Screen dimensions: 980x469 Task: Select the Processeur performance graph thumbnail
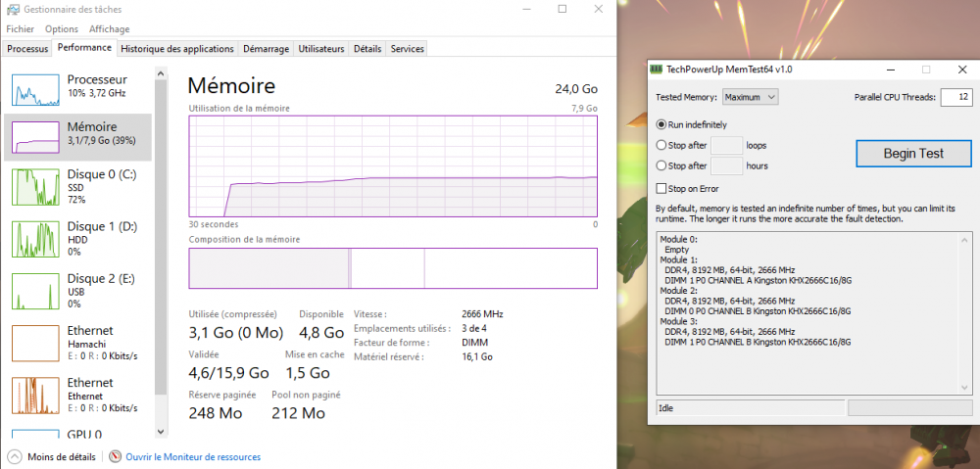click(x=35, y=89)
